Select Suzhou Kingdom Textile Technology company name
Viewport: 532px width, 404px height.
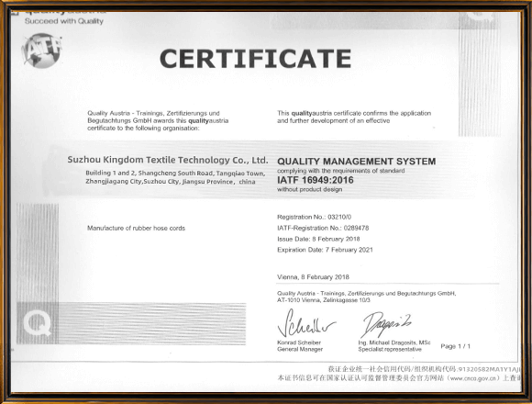pos(168,160)
